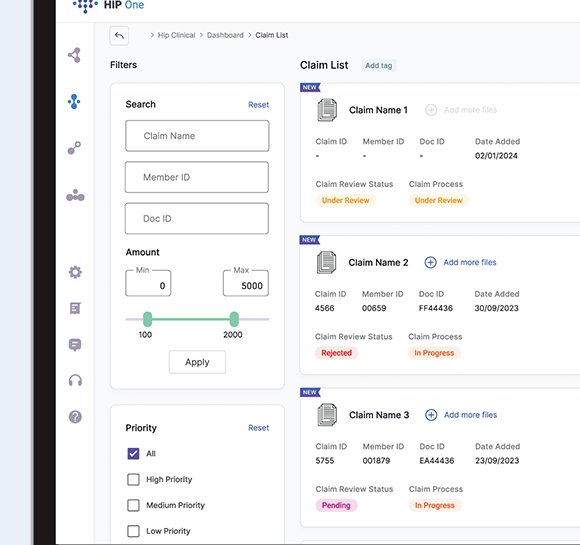Reset the Search filters
Viewport: 580px width, 545px height.
click(258, 105)
